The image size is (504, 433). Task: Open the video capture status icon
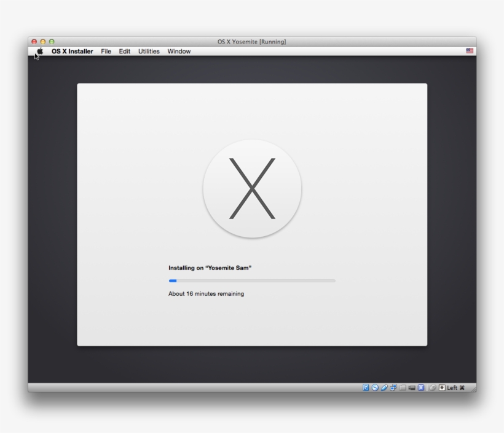point(412,387)
